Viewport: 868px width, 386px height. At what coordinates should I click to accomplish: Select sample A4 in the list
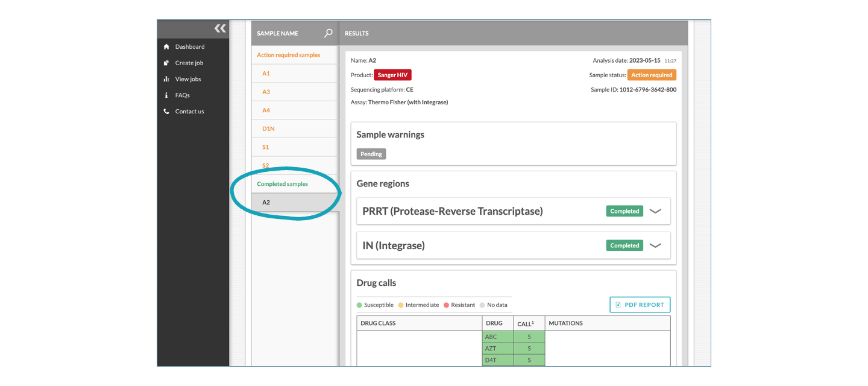point(294,110)
